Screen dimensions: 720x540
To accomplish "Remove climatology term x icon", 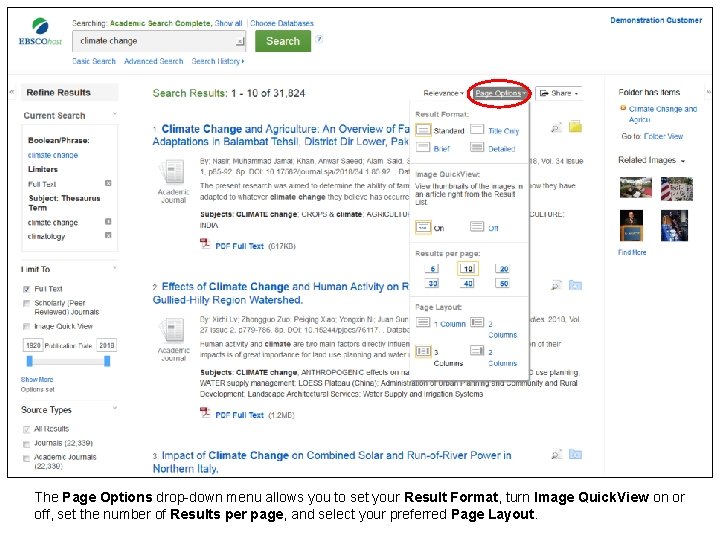I will [108, 235].
